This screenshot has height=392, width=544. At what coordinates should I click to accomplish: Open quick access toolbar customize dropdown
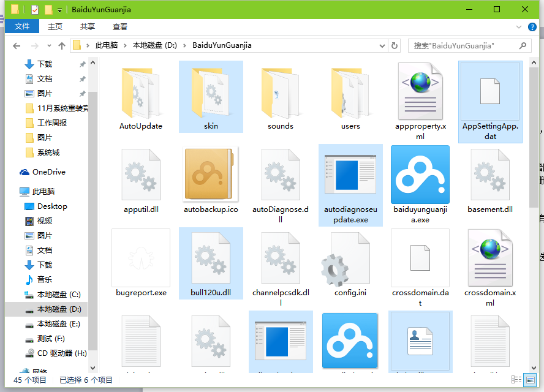coord(59,10)
